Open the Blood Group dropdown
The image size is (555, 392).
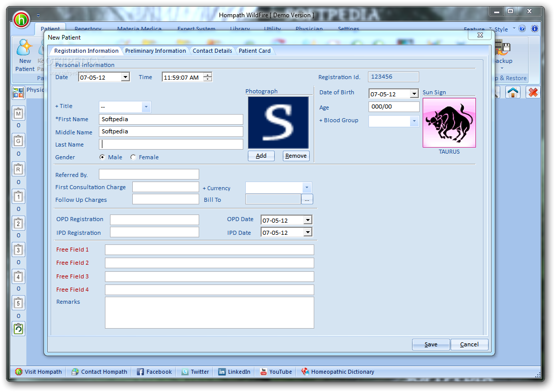tap(414, 121)
